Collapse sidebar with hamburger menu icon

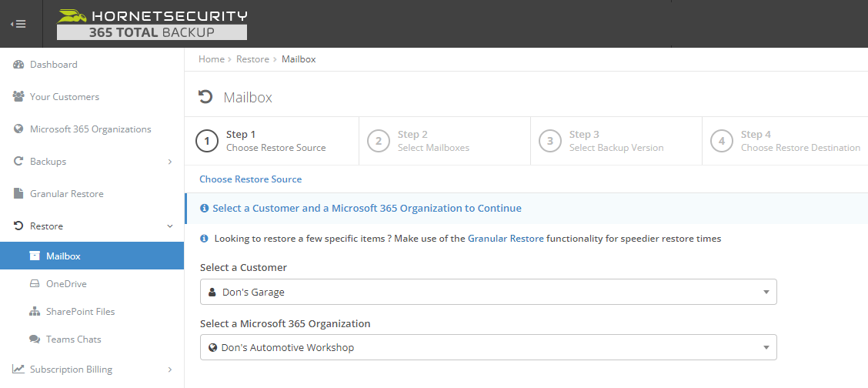(x=18, y=25)
